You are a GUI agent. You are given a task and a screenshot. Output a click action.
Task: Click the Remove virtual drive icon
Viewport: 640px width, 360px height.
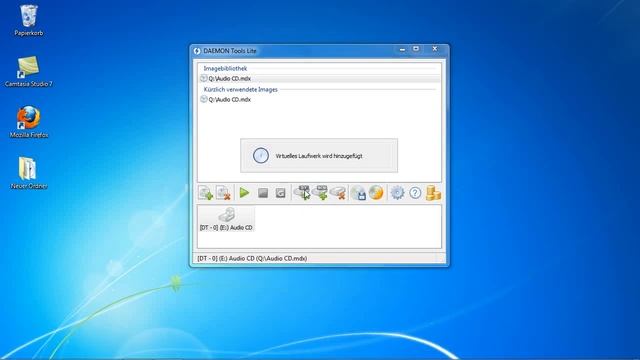[338, 193]
